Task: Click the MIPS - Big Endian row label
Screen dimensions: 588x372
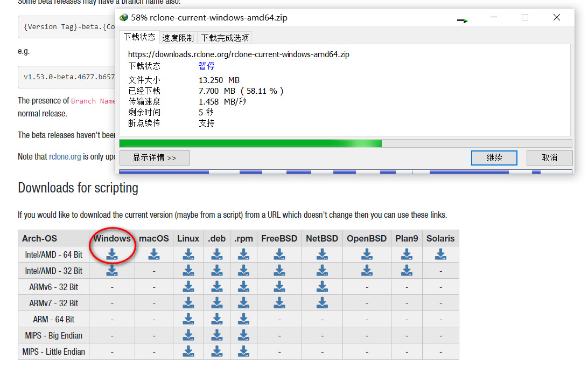Action: (x=53, y=335)
